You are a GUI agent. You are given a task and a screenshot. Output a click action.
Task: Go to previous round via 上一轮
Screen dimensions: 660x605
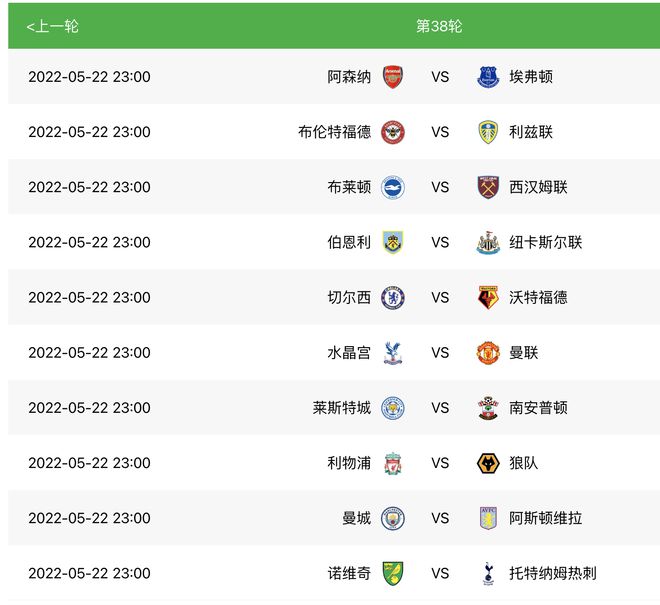pyautogui.click(x=53, y=26)
